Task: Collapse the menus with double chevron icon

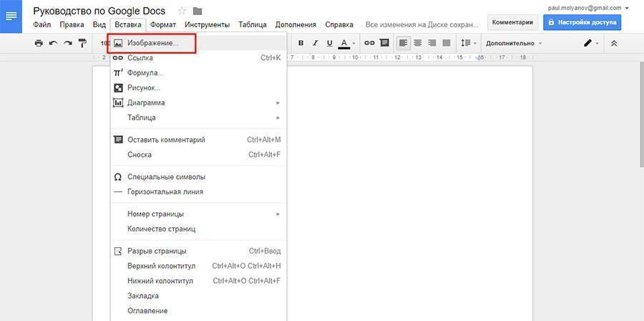Action: 614,43
